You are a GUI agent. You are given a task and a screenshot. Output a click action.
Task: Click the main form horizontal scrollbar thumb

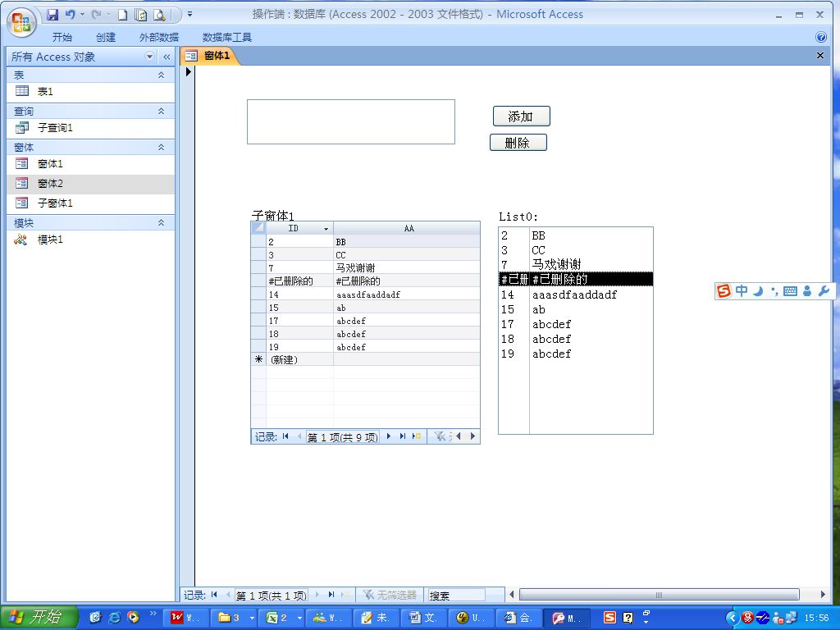click(x=660, y=595)
